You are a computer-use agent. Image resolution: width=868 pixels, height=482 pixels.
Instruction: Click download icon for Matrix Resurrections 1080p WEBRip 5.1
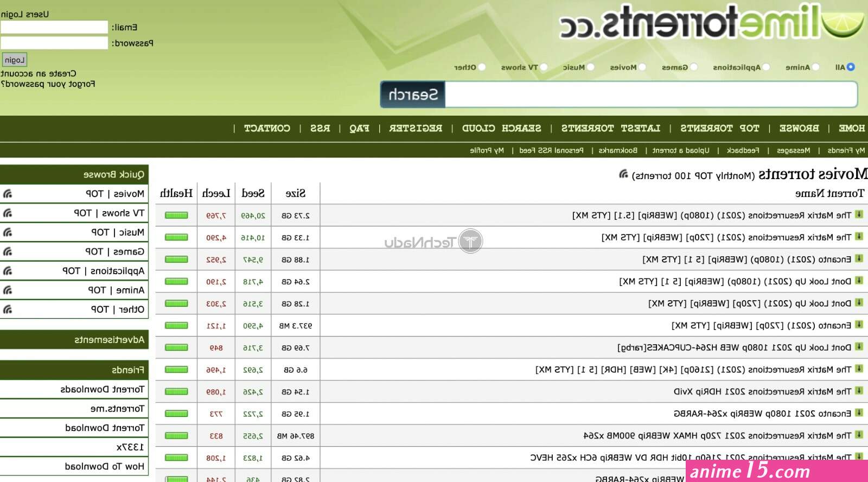click(859, 214)
